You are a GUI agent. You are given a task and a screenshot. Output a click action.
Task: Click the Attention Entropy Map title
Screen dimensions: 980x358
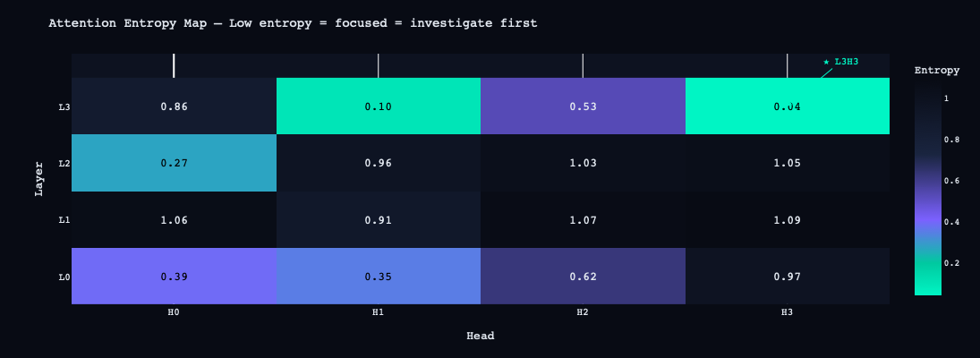click(x=293, y=23)
